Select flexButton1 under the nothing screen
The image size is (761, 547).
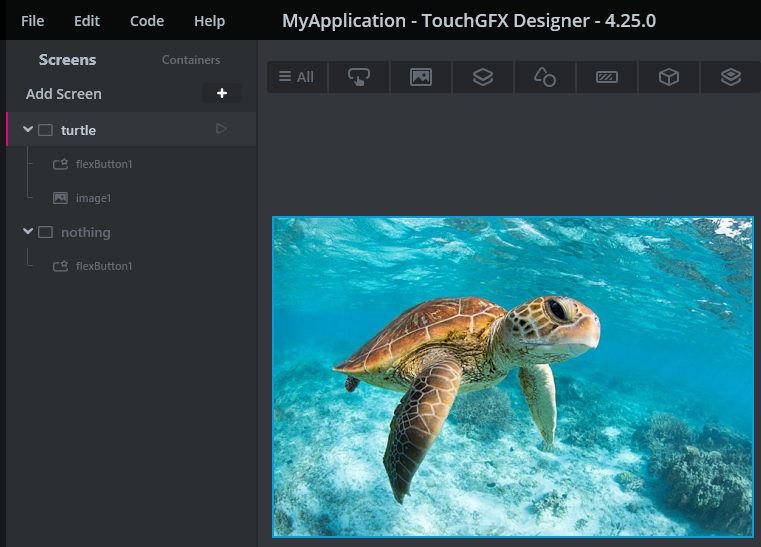(103, 266)
